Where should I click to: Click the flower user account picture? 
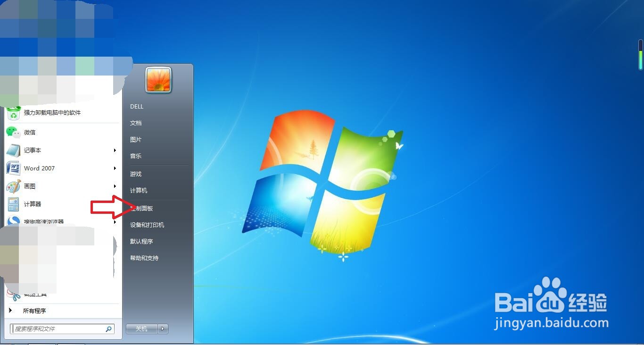click(158, 80)
